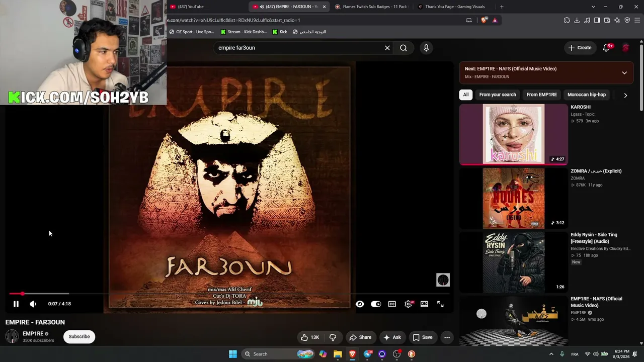Open the ZOMRA Houres video thumbnail
This screenshot has height=362, width=644.
(514, 198)
